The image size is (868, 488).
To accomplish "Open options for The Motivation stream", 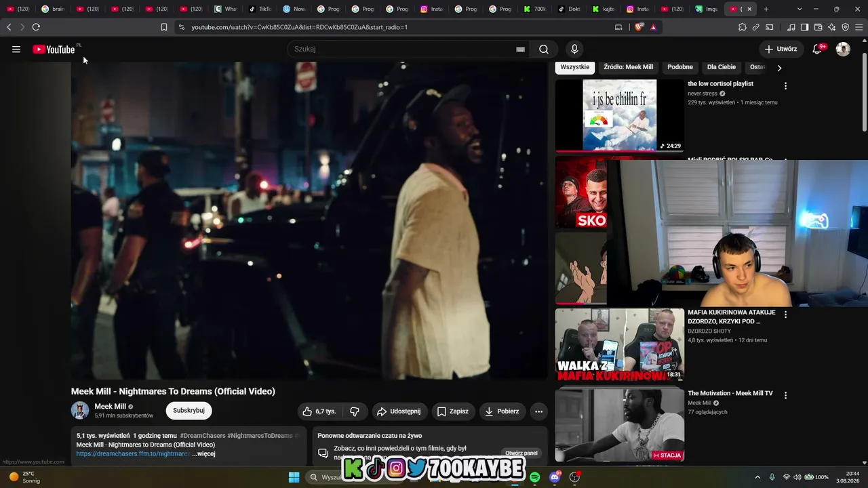I will [786, 395].
